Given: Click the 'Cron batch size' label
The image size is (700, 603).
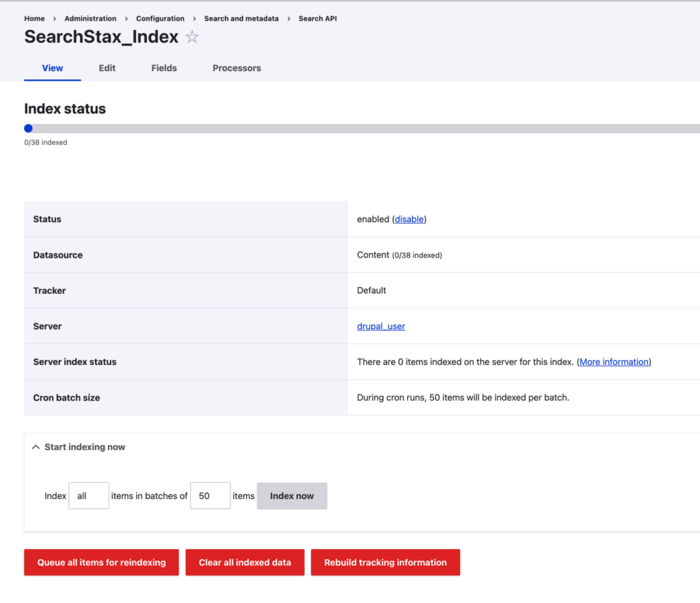Looking at the screenshot, I should click(66, 398).
